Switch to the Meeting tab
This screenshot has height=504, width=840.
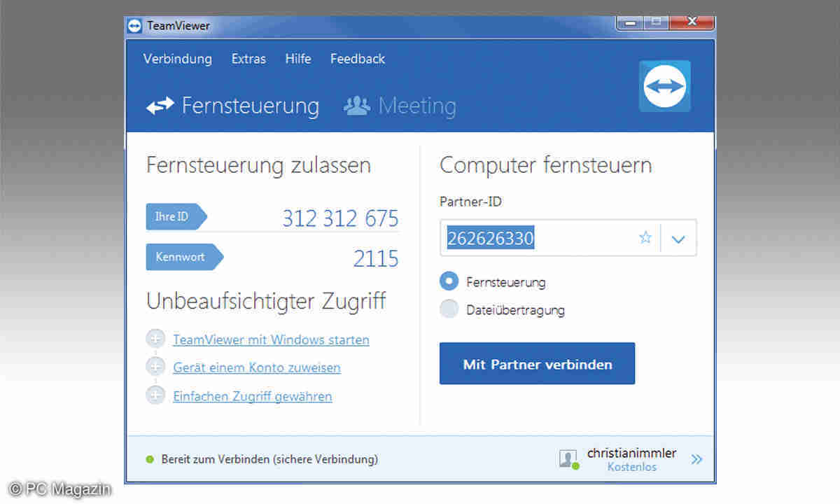(x=400, y=106)
